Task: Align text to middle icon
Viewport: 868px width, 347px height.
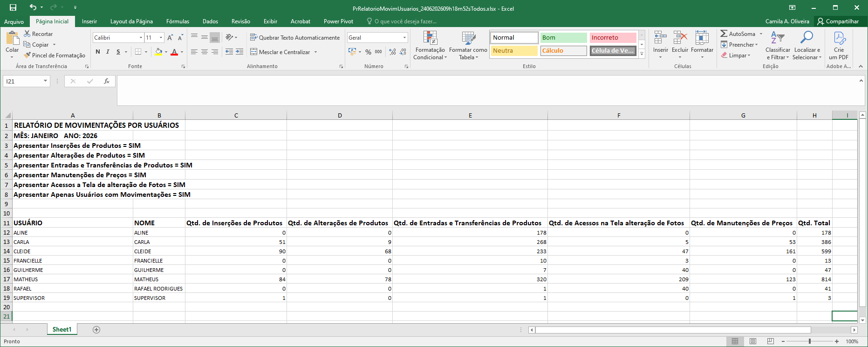Action: point(205,37)
